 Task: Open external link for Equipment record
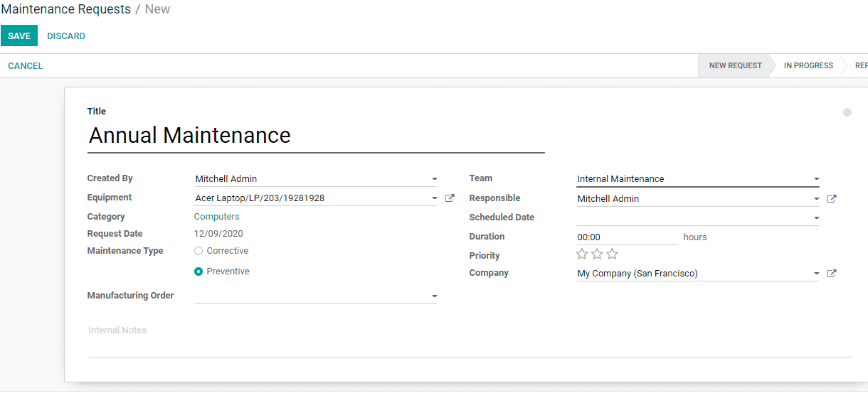(450, 198)
